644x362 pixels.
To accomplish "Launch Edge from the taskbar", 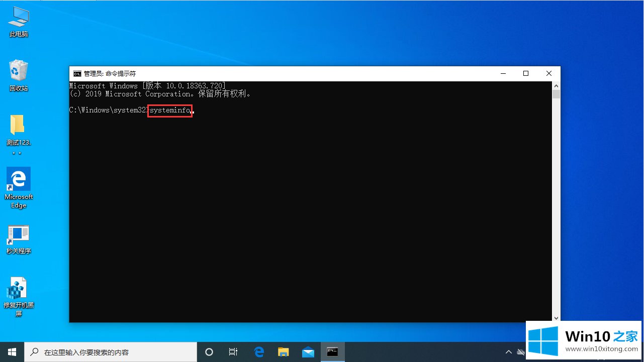I will [259, 352].
